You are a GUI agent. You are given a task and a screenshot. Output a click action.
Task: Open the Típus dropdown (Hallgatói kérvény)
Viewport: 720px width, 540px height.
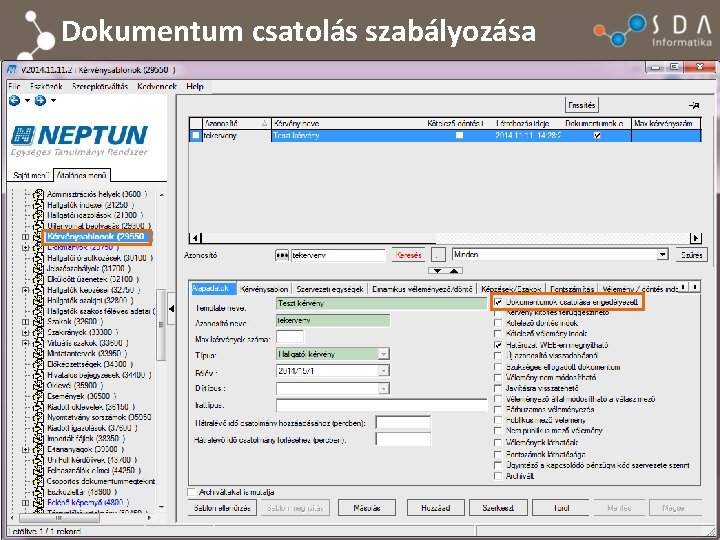383,354
